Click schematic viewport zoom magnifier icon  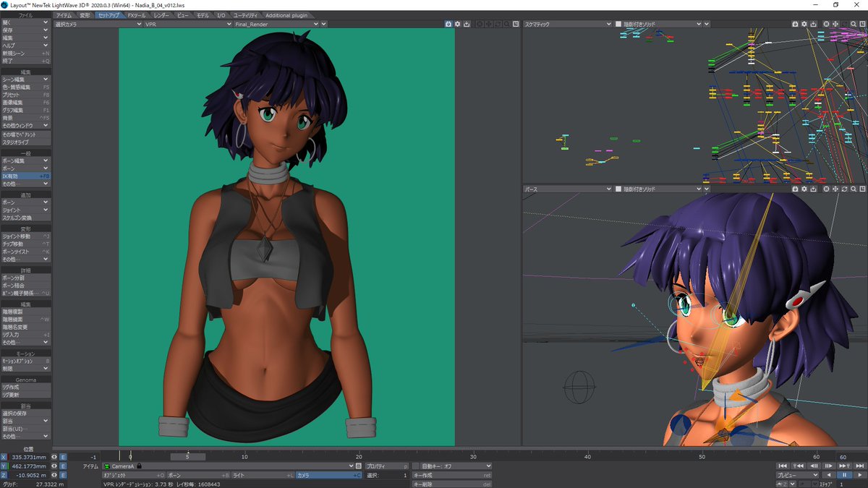pyautogui.click(x=853, y=24)
